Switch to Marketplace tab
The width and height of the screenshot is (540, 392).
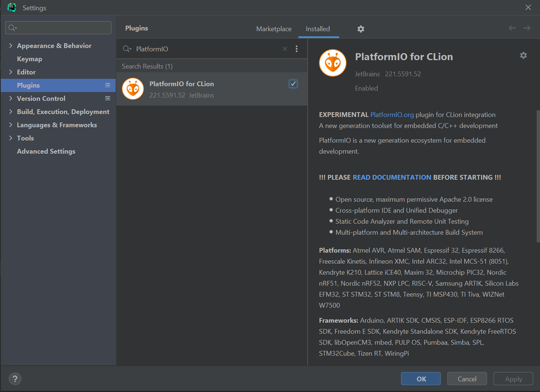[x=274, y=29]
